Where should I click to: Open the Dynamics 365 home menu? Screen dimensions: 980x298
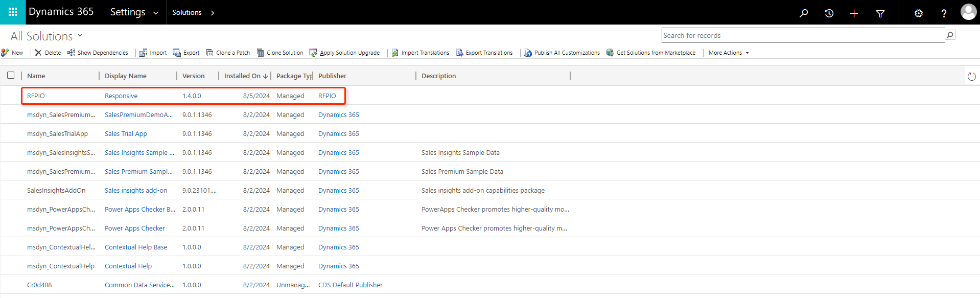[61, 12]
